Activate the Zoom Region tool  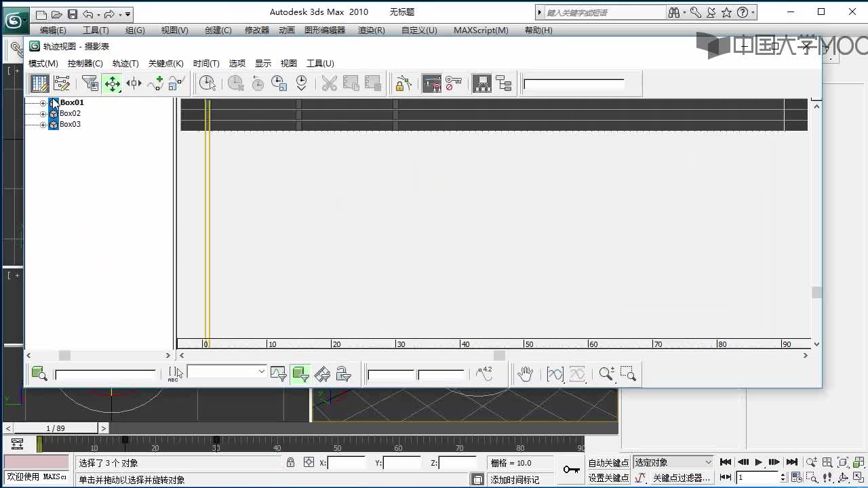628,373
